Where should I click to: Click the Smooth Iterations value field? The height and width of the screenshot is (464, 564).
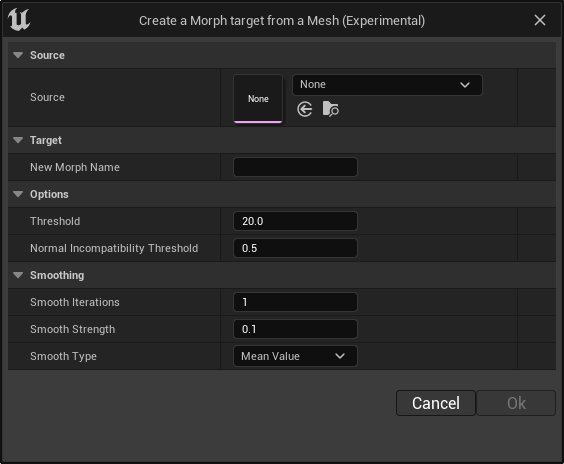click(x=295, y=302)
